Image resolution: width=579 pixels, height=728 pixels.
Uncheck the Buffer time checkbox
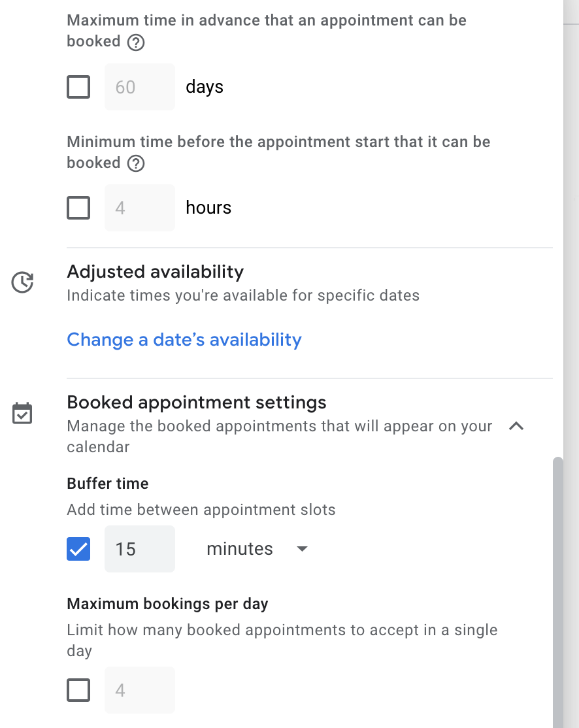[78, 549]
